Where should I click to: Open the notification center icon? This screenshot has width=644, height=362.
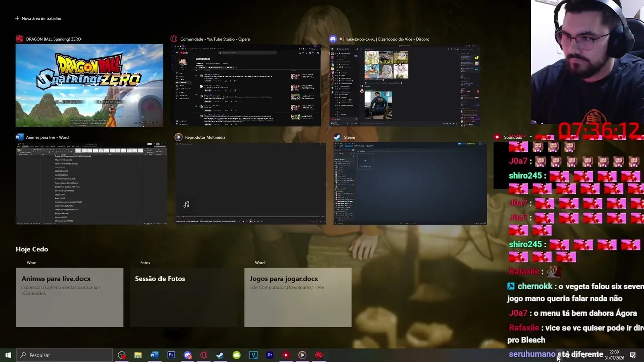pos(633,355)
